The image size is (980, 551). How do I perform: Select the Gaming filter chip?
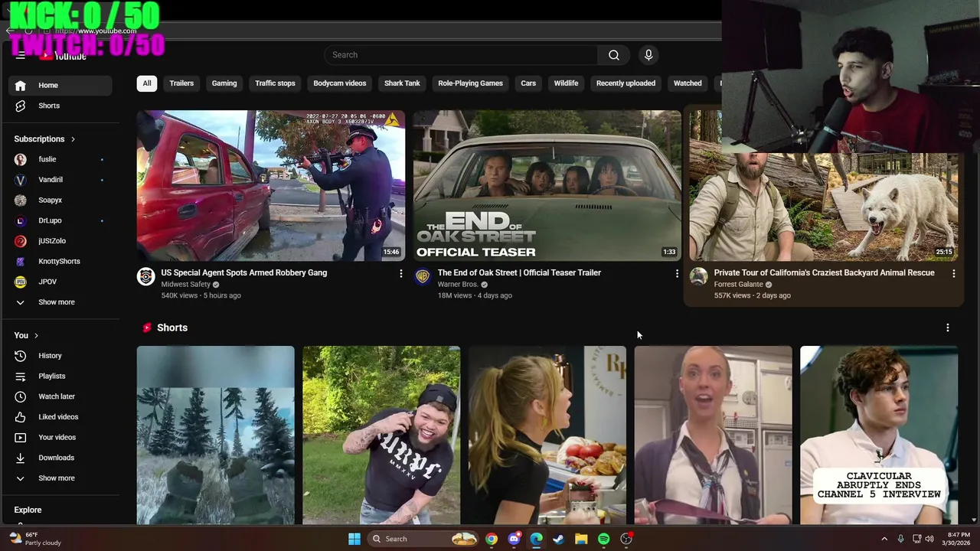[224, 83]
